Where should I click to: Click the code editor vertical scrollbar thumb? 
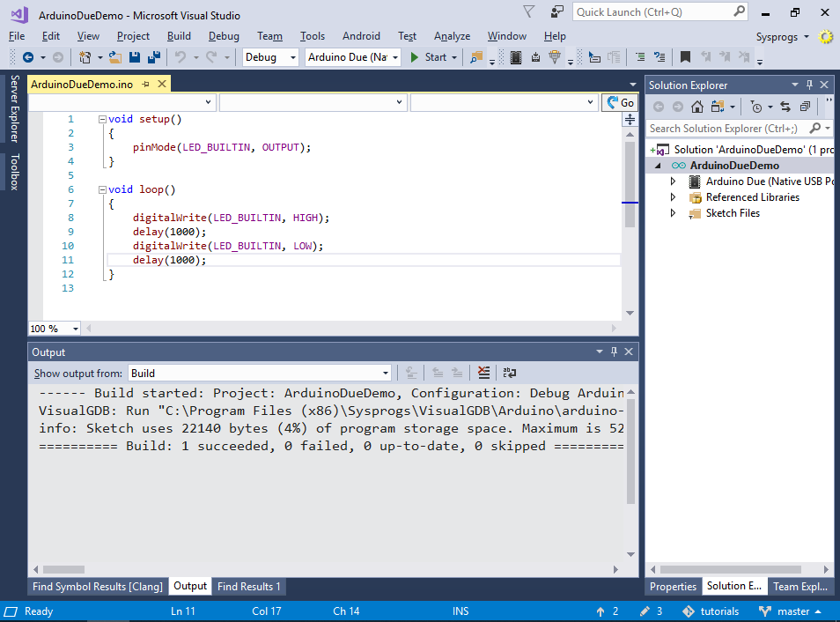pos(630,184)
